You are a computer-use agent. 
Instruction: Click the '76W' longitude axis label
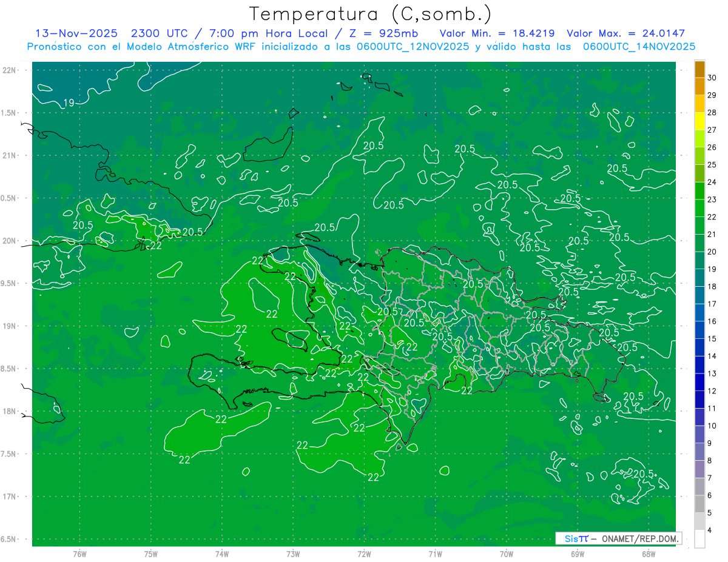click(79, 554)
